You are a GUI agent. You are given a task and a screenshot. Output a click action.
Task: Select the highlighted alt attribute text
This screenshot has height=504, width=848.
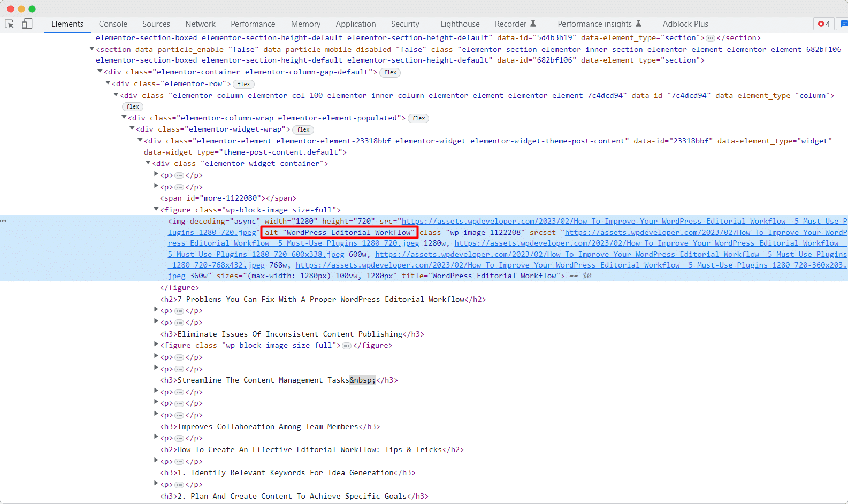[x=339, y=232]
